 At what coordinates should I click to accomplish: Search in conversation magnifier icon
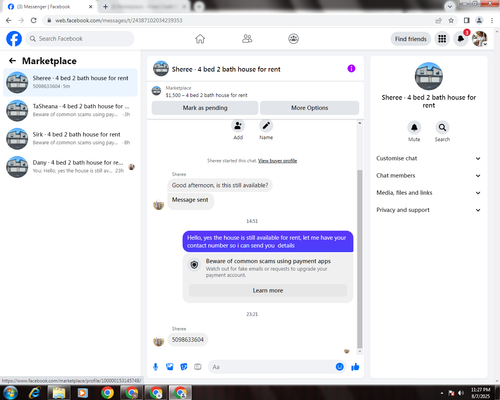point(442,127)
